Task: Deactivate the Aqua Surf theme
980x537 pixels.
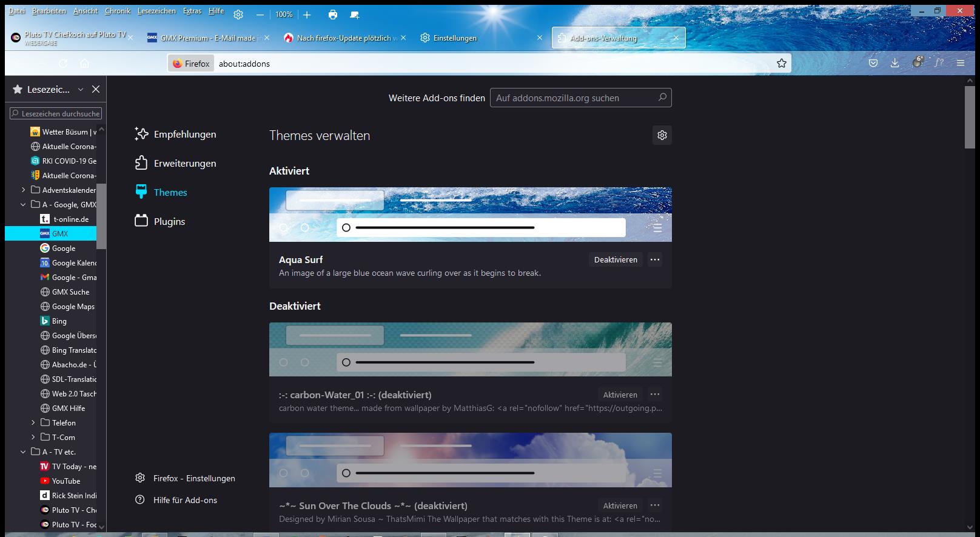Action: 616,259
